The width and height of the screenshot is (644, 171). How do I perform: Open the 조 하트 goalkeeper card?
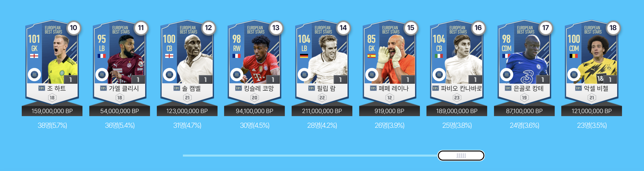pyautogui.click(x=52, y=62)
